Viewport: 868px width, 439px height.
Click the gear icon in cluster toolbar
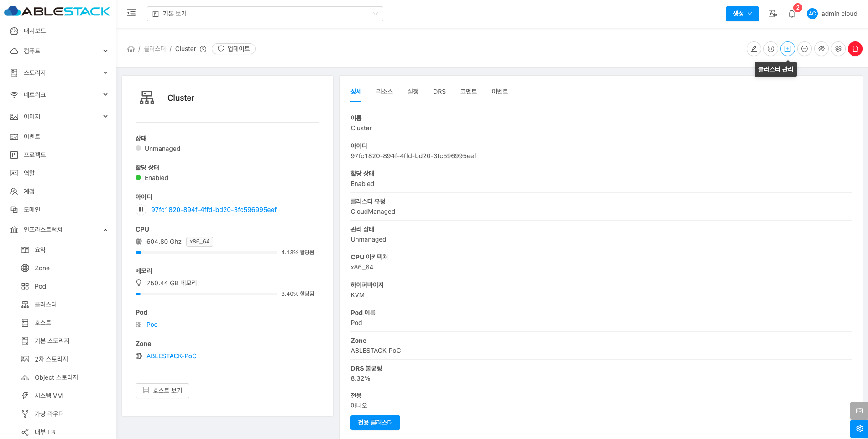click(x=838, y=49)
